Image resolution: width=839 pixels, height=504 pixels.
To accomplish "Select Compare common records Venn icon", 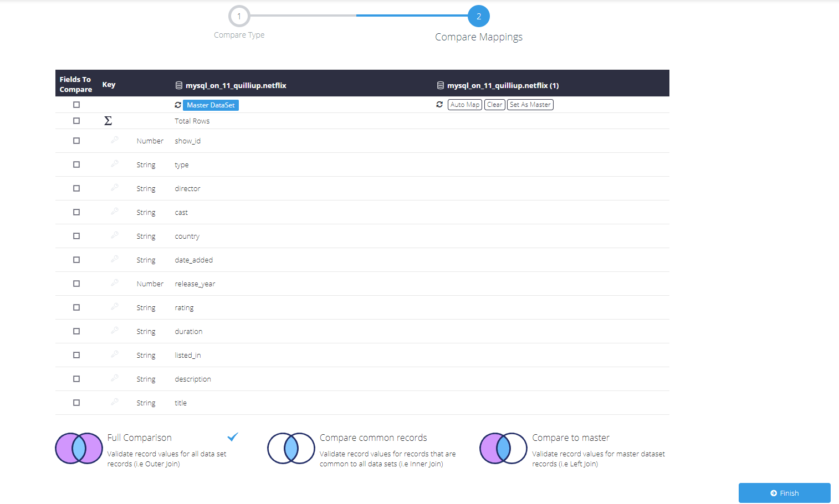I will click(291, 448).
